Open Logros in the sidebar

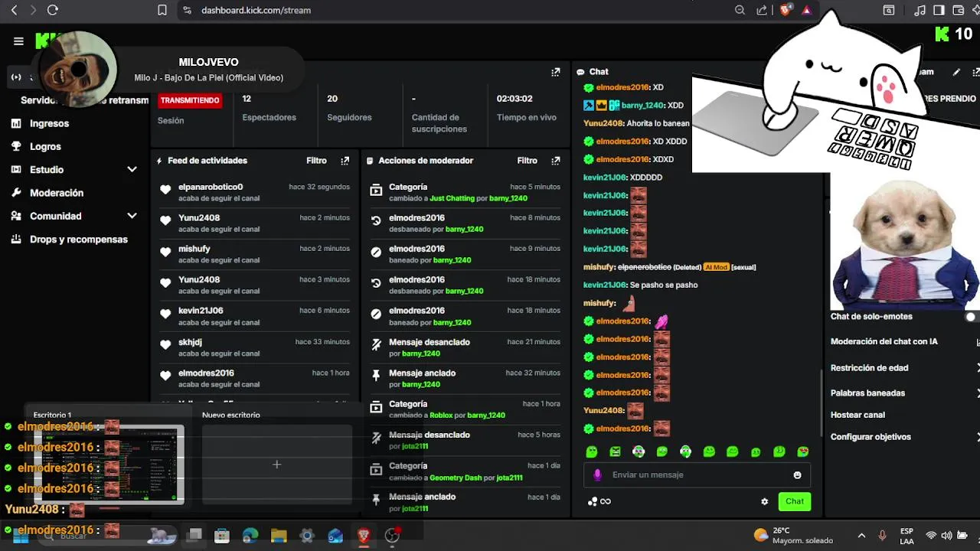click(x=45, y=146)
